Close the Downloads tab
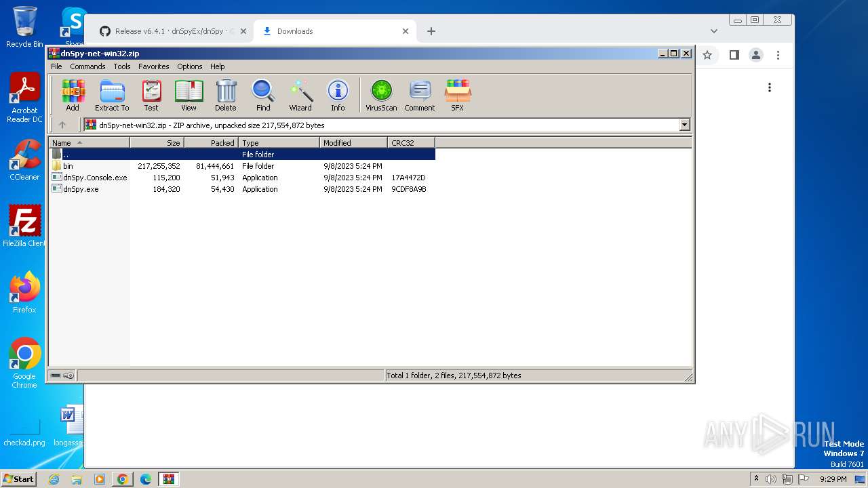 point(406,31)
